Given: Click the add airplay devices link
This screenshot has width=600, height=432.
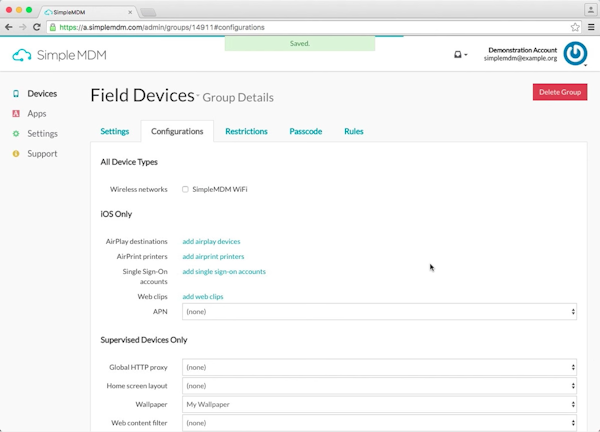Looking at the screenshot, I should tap(211, 241).
